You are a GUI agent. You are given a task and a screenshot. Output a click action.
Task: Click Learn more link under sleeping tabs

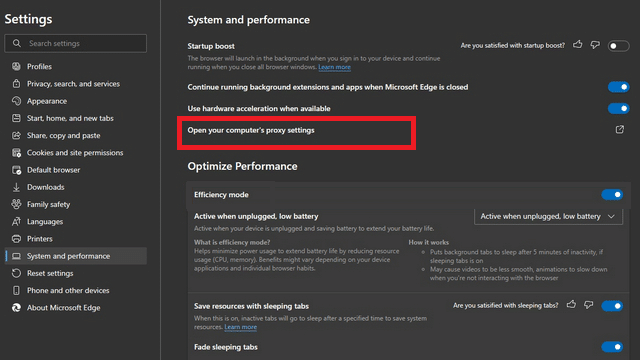tap(240, 327)
